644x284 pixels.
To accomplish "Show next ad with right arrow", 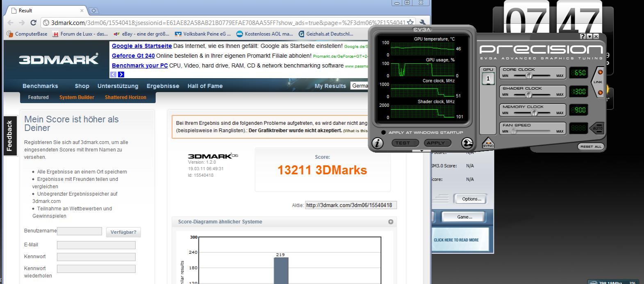I will [x=121, y=74].
